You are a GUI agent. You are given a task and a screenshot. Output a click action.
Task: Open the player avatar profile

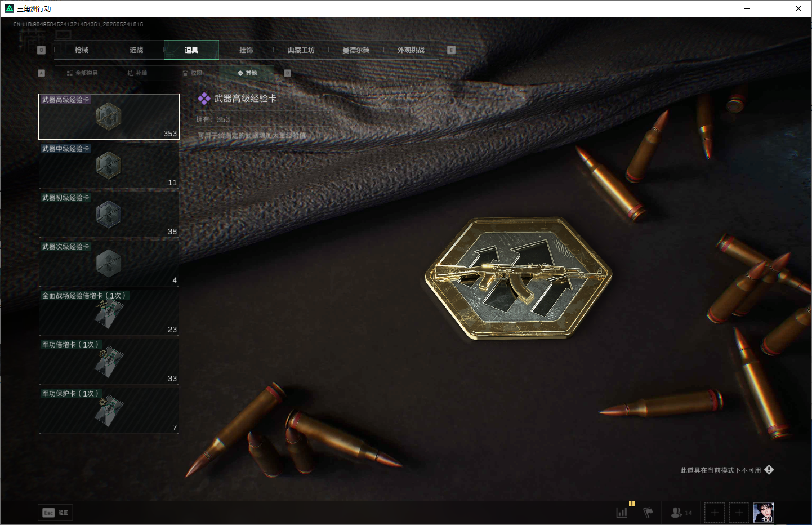[x=764, y=513]
